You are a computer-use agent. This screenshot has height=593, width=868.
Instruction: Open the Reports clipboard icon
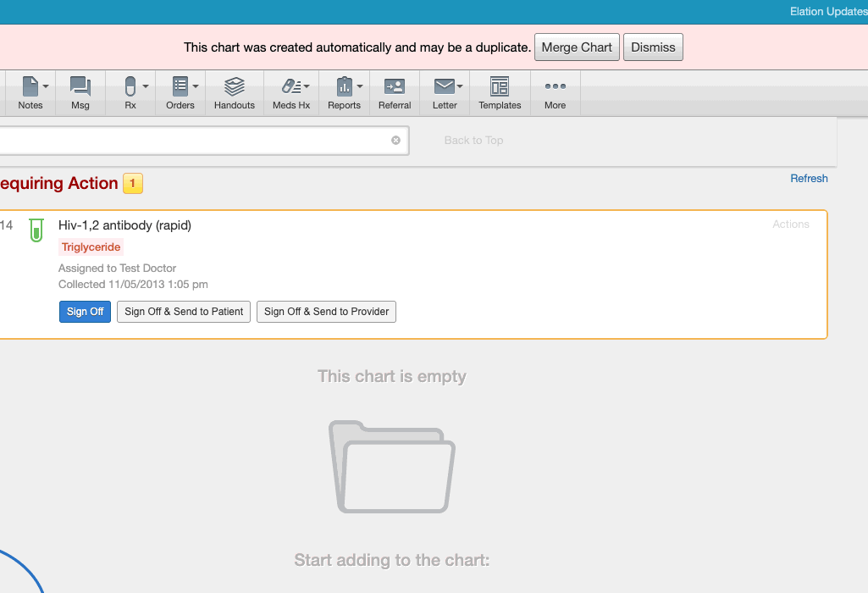coord(343,86)
